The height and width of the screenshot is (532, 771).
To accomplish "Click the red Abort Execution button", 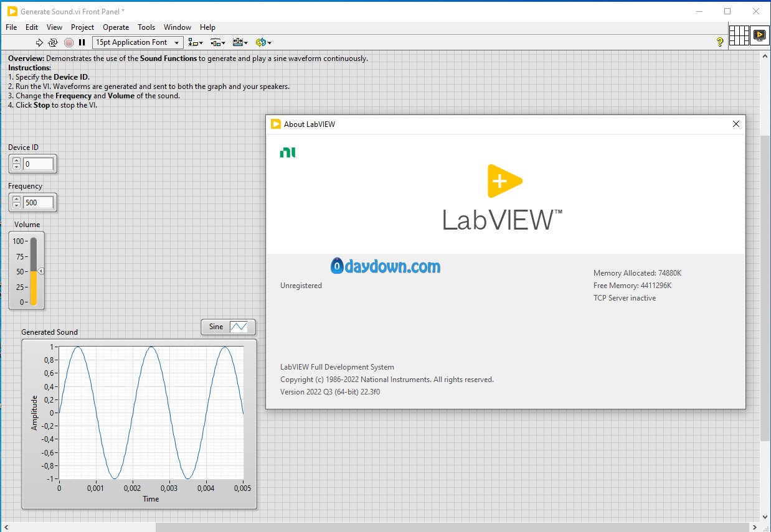I will click(x=69, y=42).
